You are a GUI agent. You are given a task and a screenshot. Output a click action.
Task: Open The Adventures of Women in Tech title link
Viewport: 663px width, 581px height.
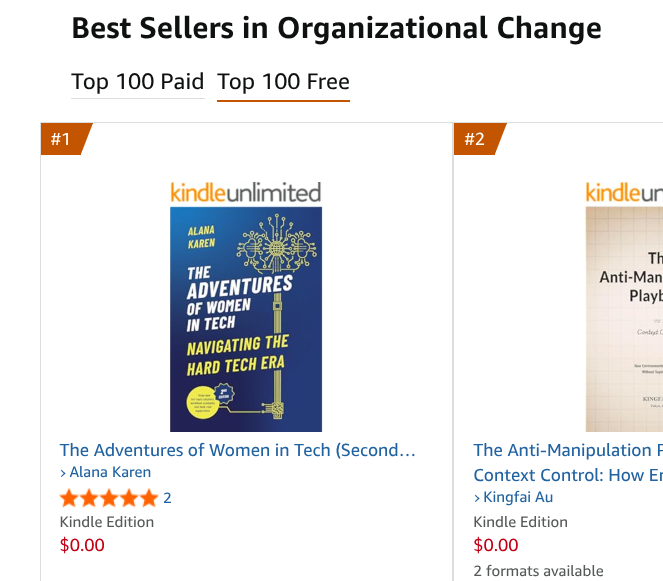(x=237, y=450)
